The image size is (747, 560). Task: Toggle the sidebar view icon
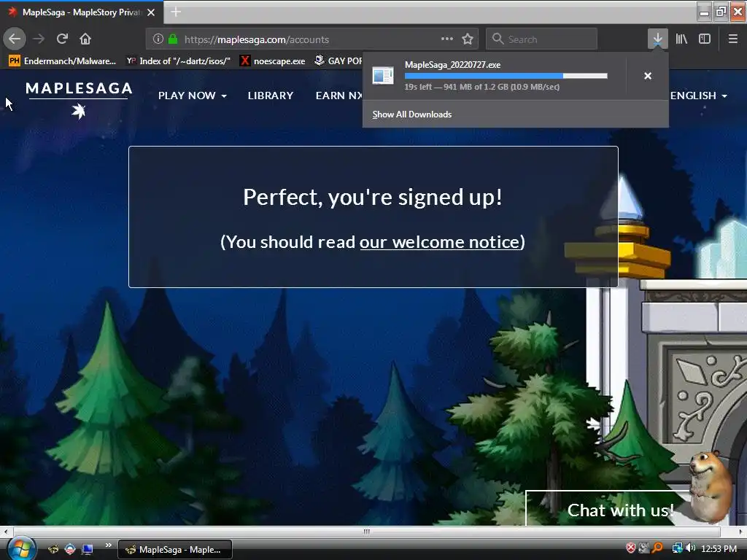[x=705, y=39]
